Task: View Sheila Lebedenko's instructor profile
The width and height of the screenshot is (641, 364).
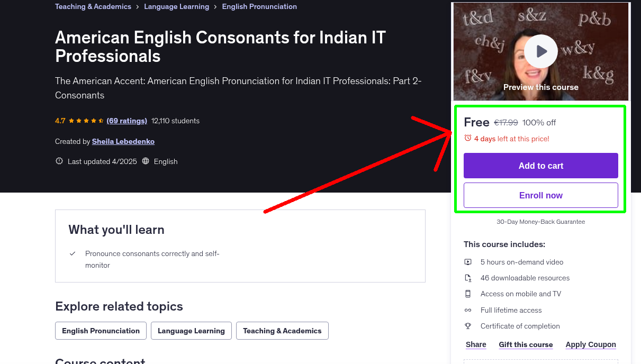Action: click(x=123, y=141)
